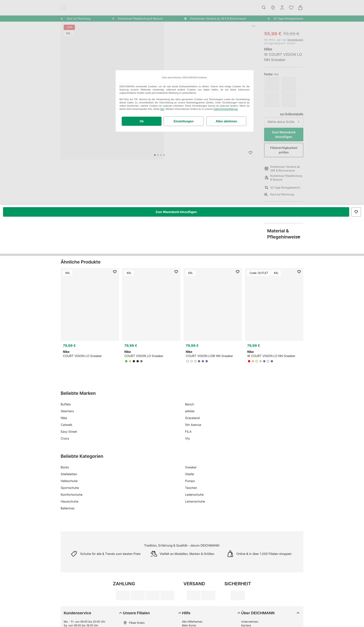364x627 pixels.
Task: Click the 'hier' link in cookie text
Action: pos(162,109)
